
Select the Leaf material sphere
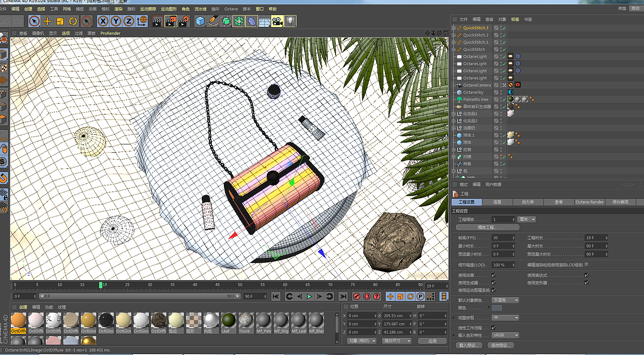pyautogui.click(x=228, y=320)
